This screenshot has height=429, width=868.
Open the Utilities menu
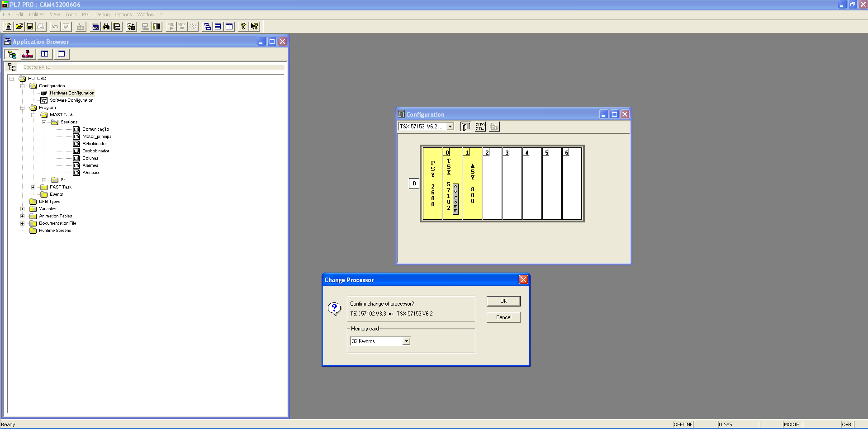click(37, 14)
